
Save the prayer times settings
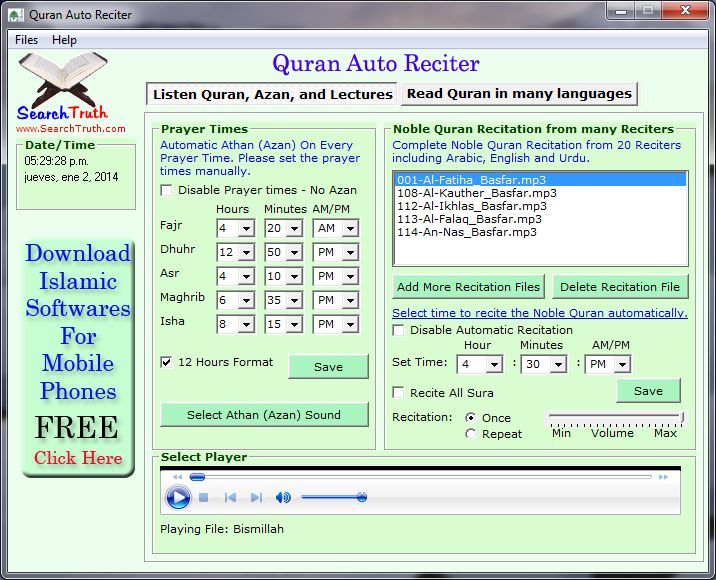tap(328, 367)
